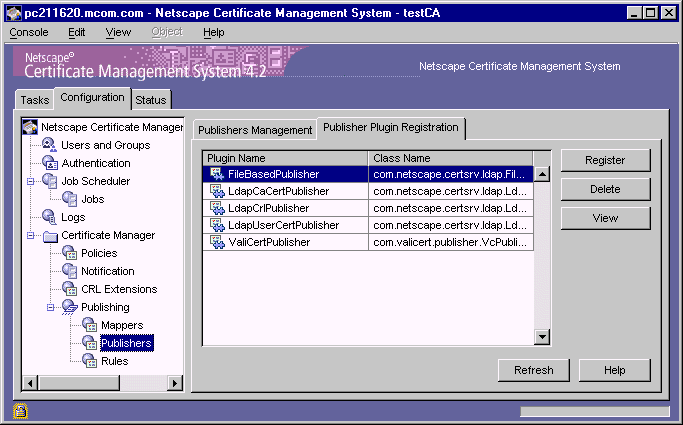683x425 pixels.
Task: Click the Plugin Name column header
Action: (x=286, y=158)
